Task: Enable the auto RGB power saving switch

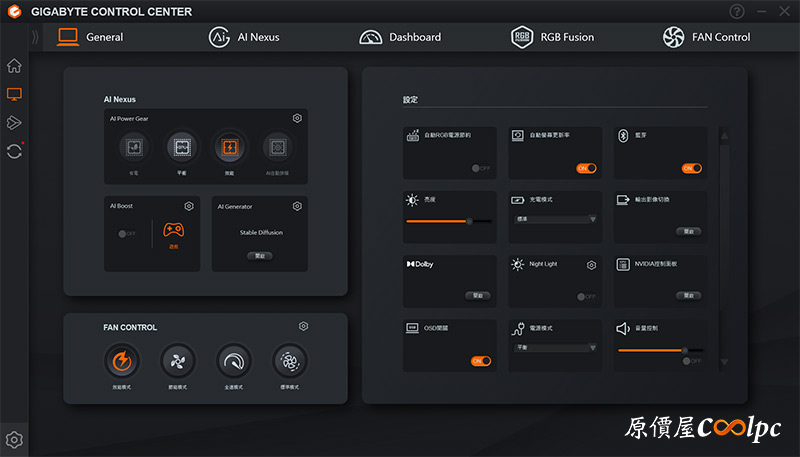Action: 481,168
